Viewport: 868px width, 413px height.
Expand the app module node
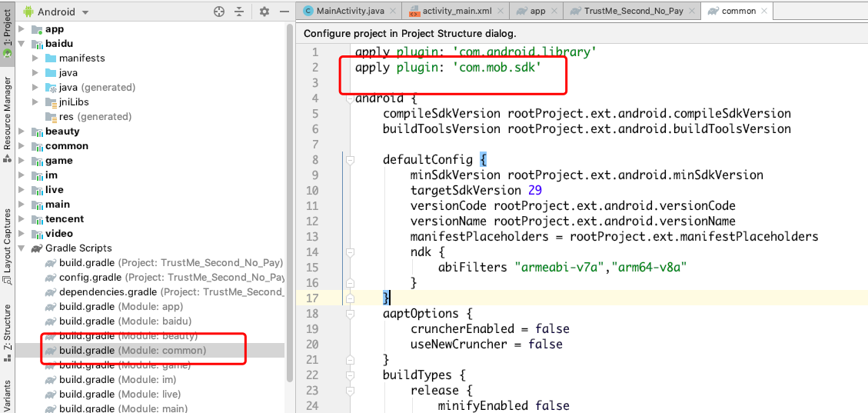click(x=22, y=29)
